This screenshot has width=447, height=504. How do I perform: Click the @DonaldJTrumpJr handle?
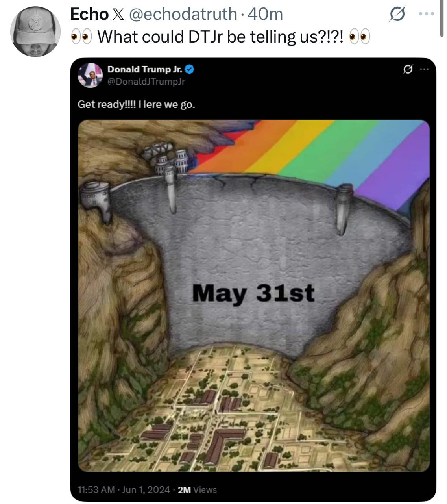pos(146,82)
